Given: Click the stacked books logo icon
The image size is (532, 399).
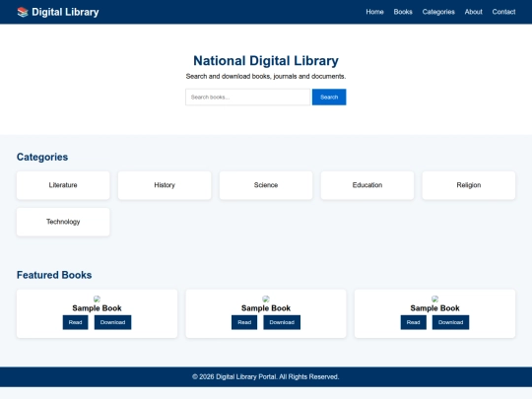Looking at the screenshot, I should coord(23,12).
